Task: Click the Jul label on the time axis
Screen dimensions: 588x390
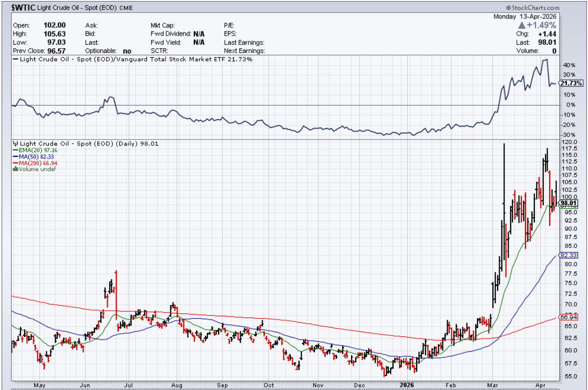Action: (x=127, y=384)
